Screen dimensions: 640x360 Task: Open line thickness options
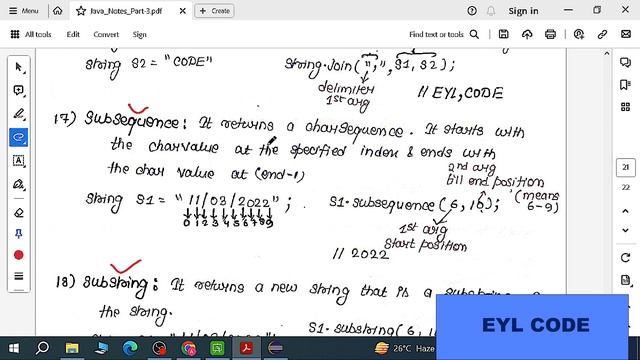point(18,276)
